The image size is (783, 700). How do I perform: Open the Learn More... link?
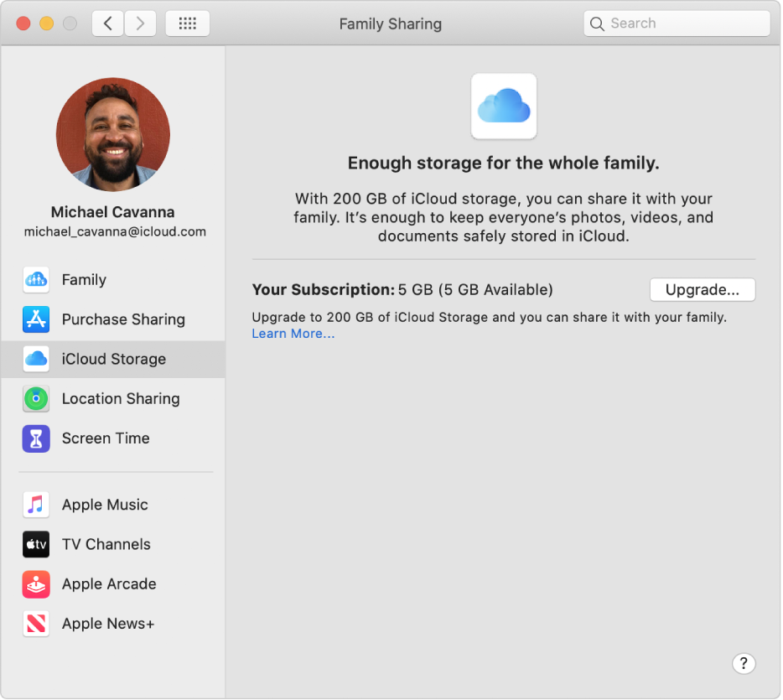point(293,334)
